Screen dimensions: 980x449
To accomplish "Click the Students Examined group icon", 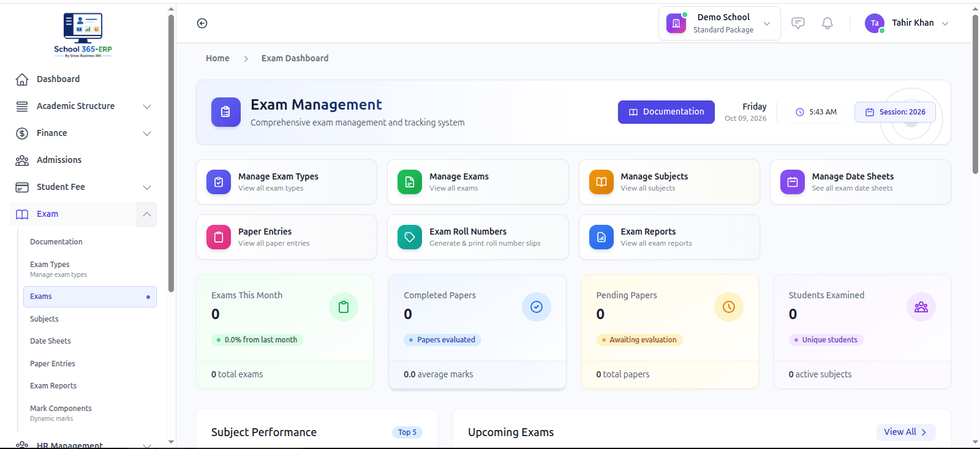I will [921, 307].
